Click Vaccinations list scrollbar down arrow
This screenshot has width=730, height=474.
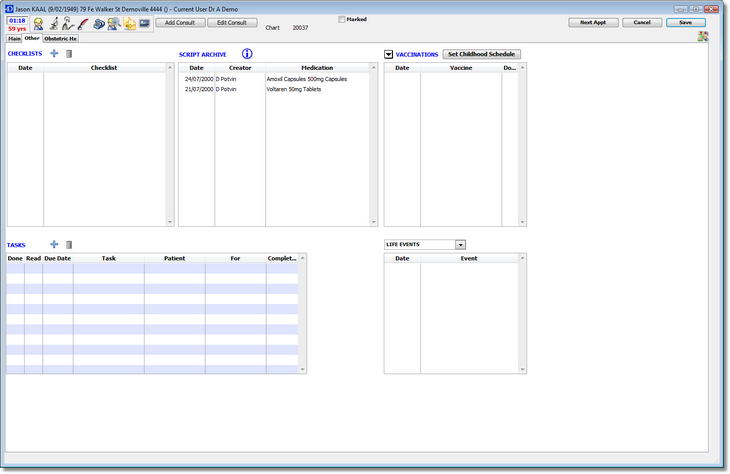click(x=522, y=222)
